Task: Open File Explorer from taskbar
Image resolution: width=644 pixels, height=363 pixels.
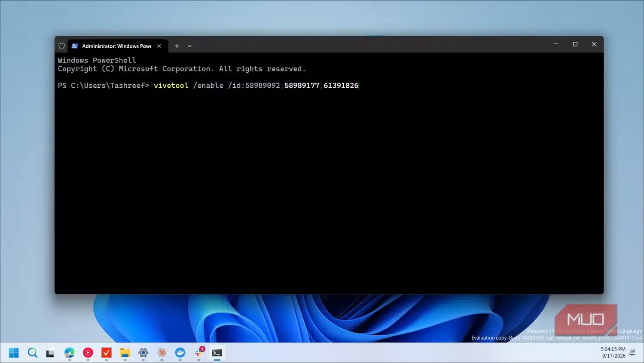Action: tap(125, 353)
